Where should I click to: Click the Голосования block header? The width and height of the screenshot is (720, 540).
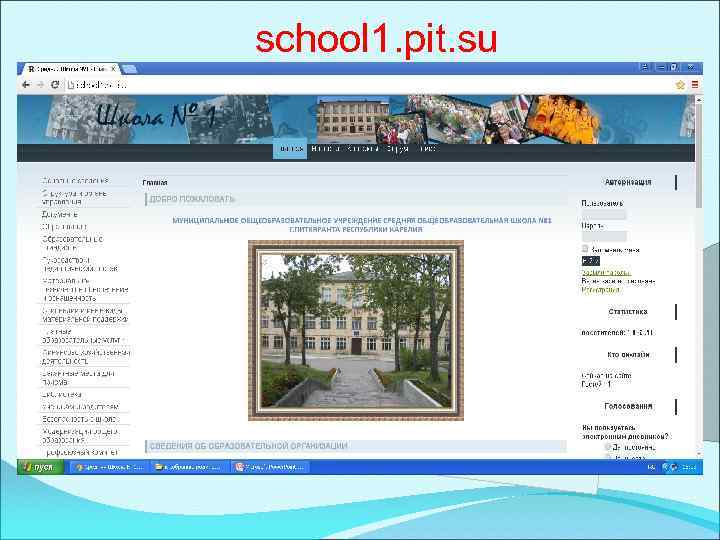coord(628,406)
